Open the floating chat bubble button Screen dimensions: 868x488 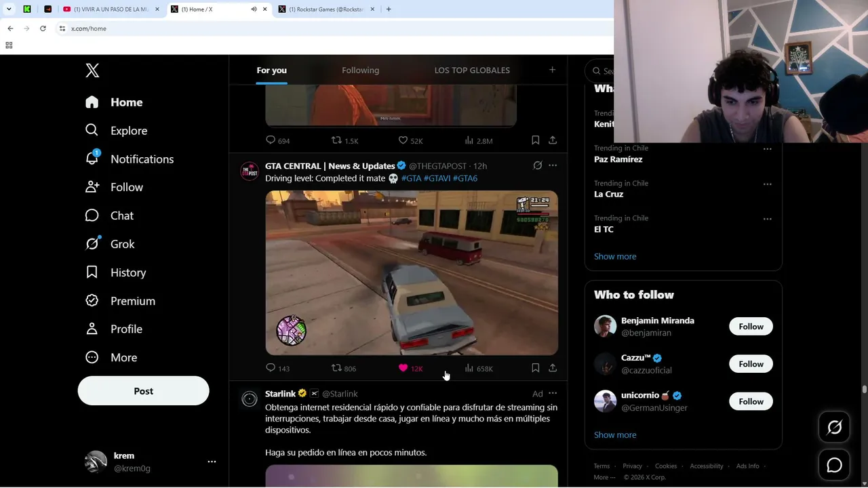tap(834, 465)
